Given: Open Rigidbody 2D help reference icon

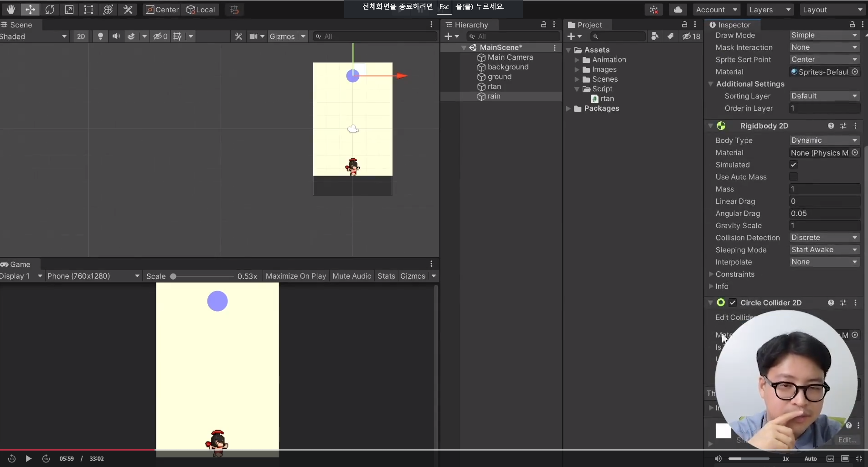Looking at the screenshot, I should 831,126.
